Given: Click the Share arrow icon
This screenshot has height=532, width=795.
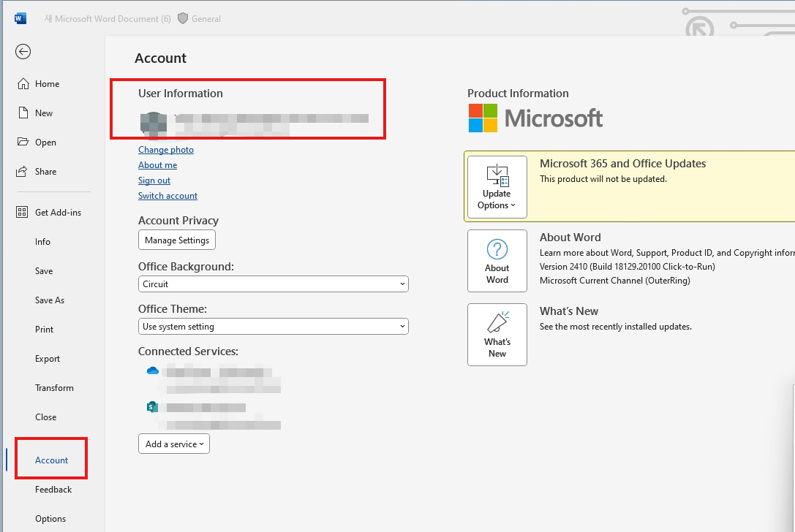Looking at the screenshot, I should pos(22,171).
